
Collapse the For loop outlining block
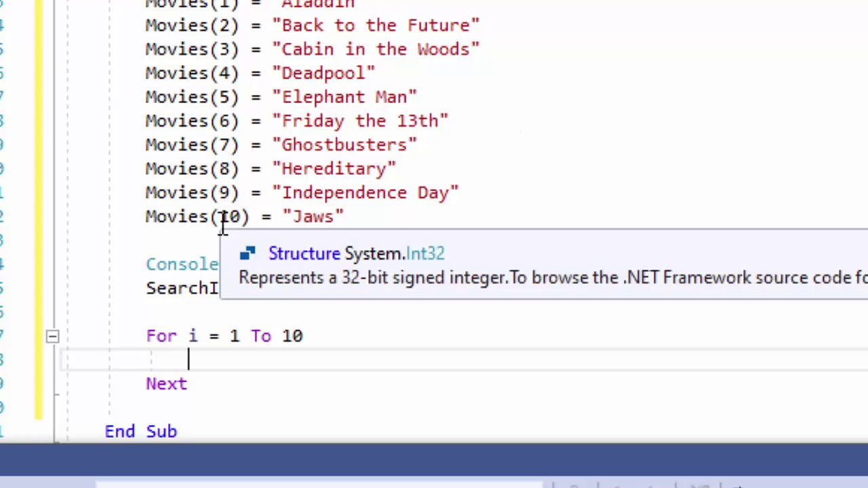coord(52,336)
